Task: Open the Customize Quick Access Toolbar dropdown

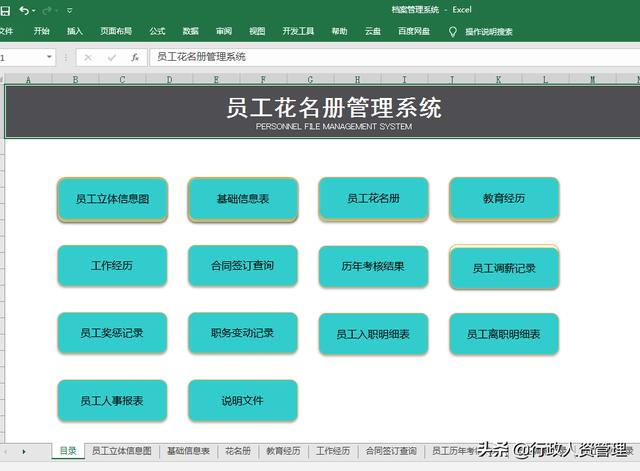Action: point(69,10)
